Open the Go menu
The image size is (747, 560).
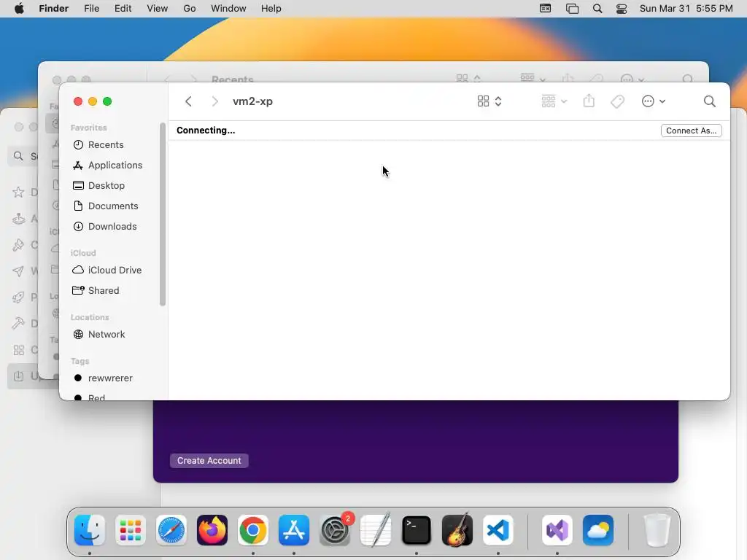(190, 9)
